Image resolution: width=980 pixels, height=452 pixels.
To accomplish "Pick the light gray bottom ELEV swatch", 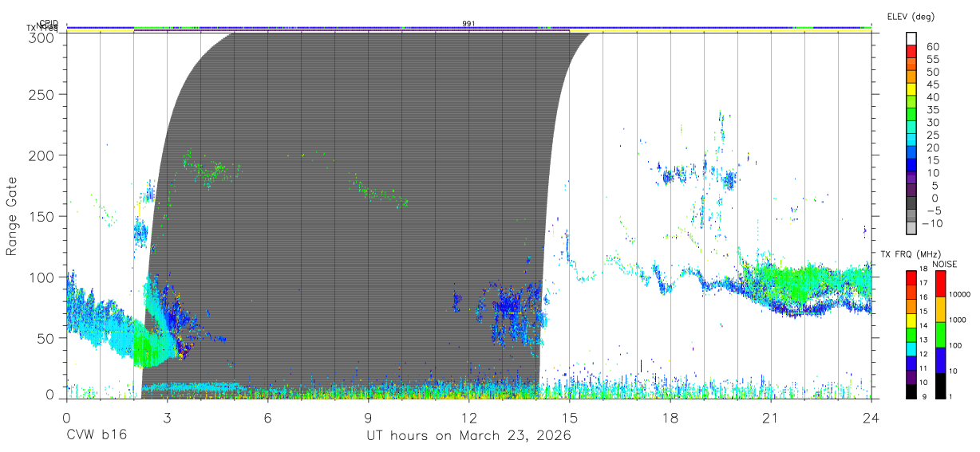I will coord(912,227).
